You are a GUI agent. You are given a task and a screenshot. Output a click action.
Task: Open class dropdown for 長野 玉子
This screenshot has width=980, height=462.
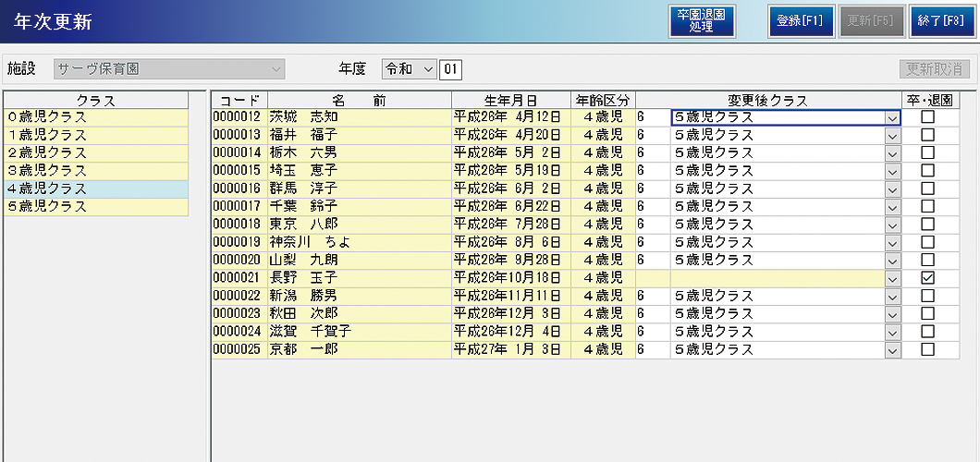(892, 279)
